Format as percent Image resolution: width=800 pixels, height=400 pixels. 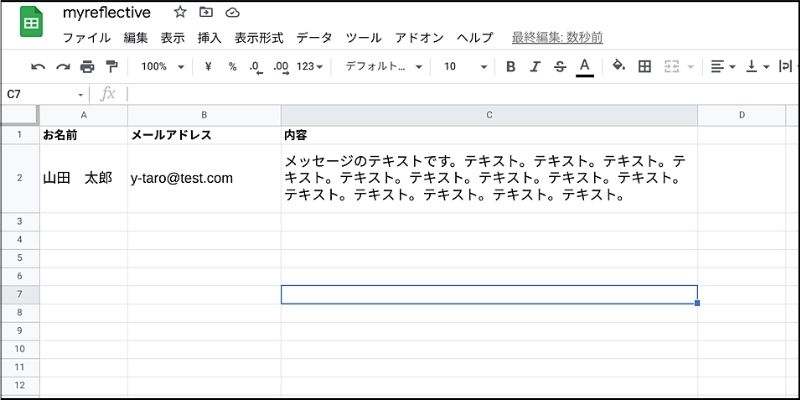(233, 66)
